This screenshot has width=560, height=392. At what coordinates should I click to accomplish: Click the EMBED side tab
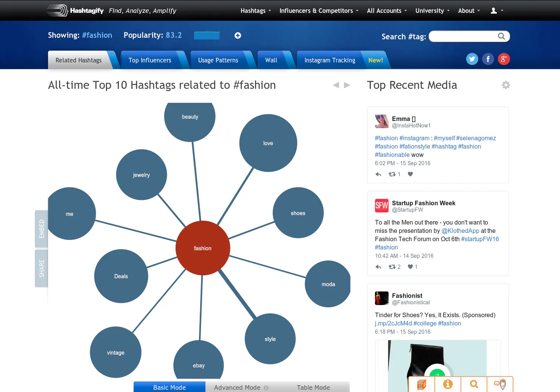[41, 229]
